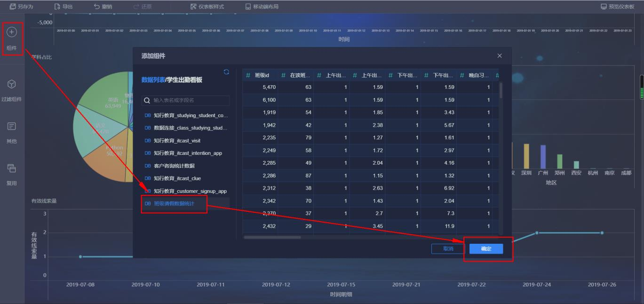Click the 2019-07-26 point on line chart
The height and width of the screenshot is (304, 644).
[602, 233]
